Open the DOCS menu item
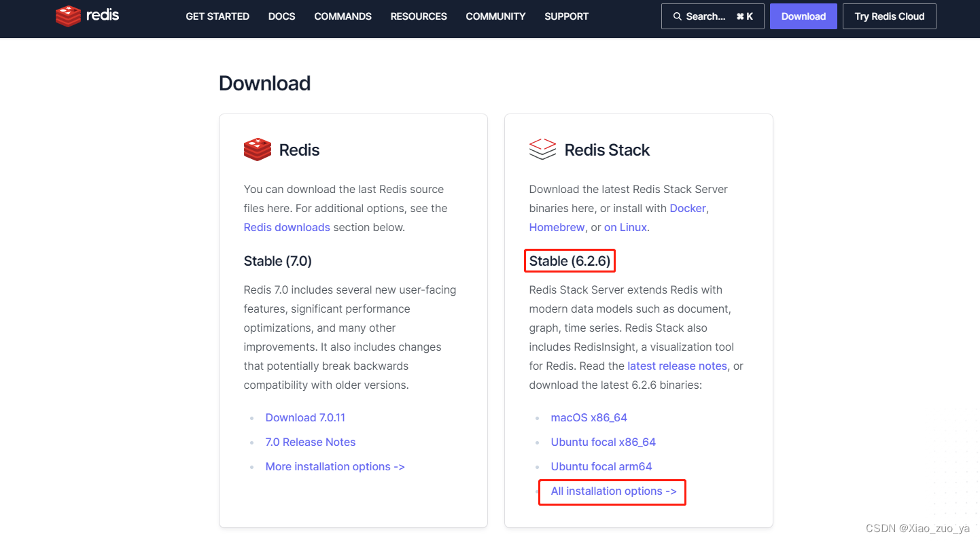 click(x=282, y=16)
